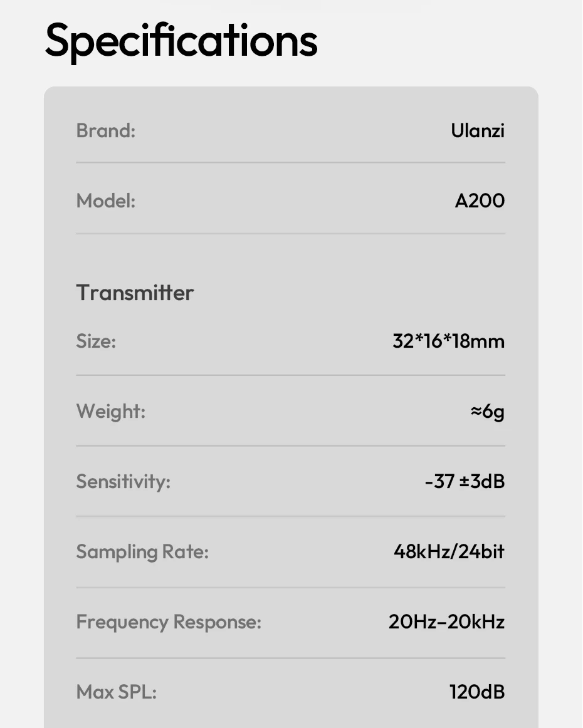Select the -37 ±3dB sensitivity value

point(464,482)
